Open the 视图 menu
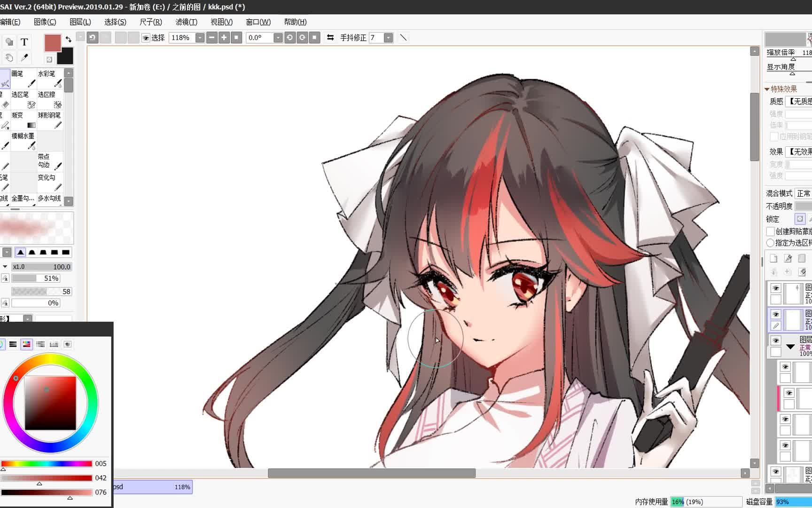This screenshot has height=508, width=812. point(221,22)
